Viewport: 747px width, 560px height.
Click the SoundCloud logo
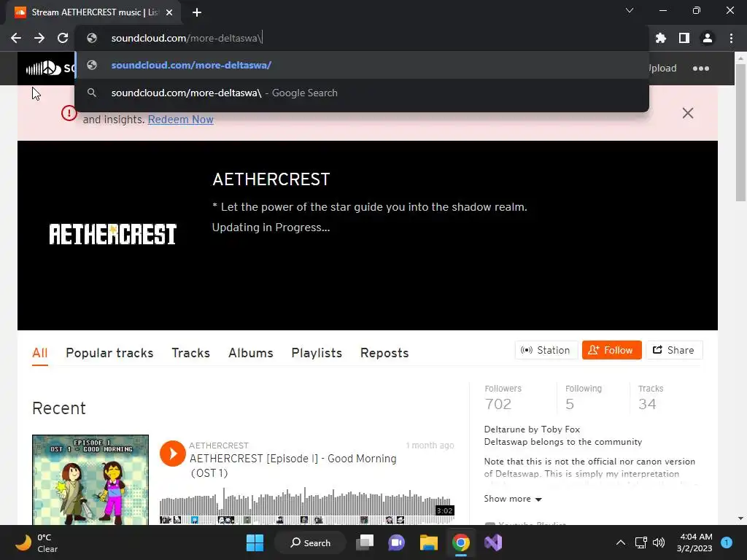tap(46, 69)
